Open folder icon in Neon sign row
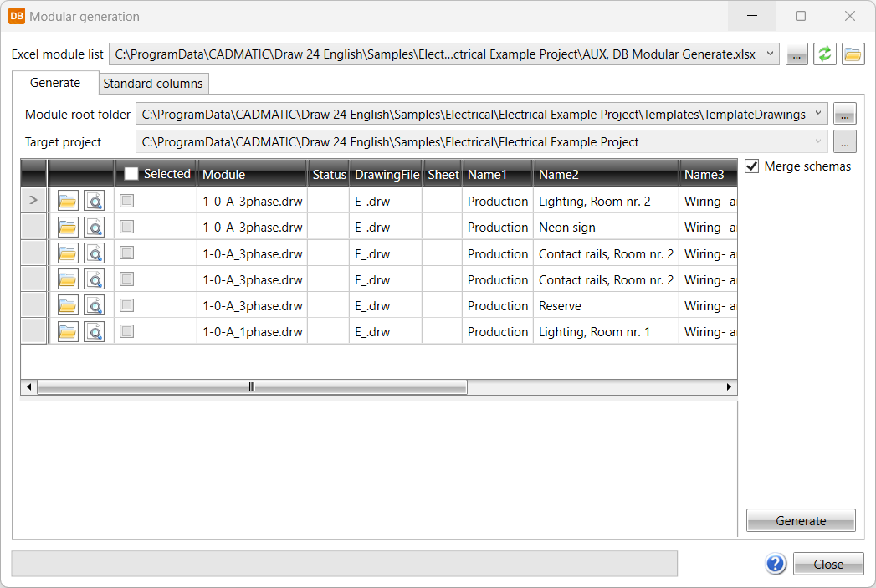Viewport: 876px width, 588px height. [67, 228]
